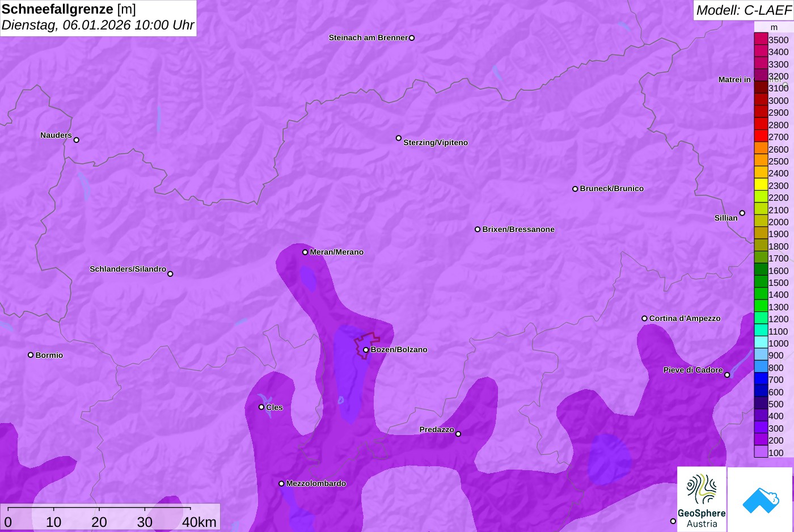
Task: Select the Sillian location marker
Action: click(742, 213)
